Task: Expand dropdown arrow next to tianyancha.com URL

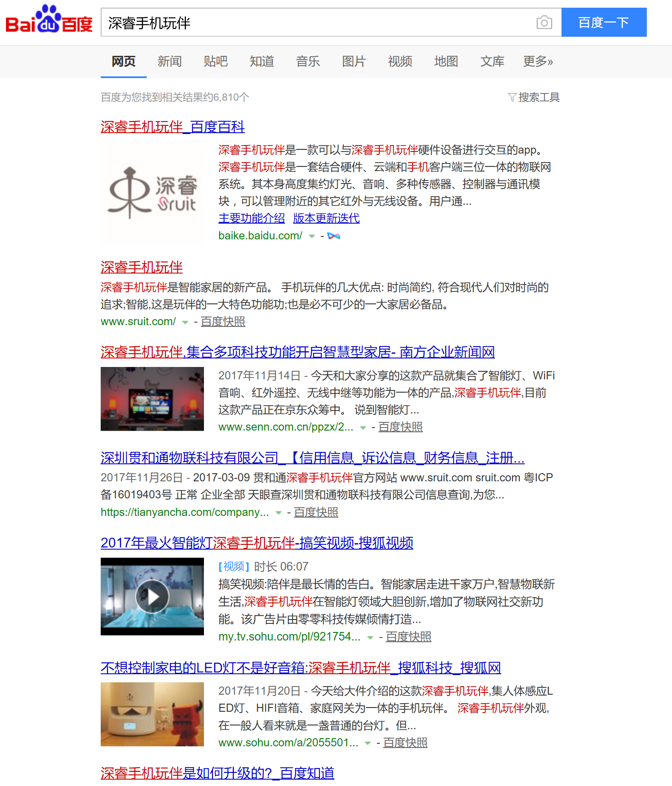Action: [x=279, y=513]
